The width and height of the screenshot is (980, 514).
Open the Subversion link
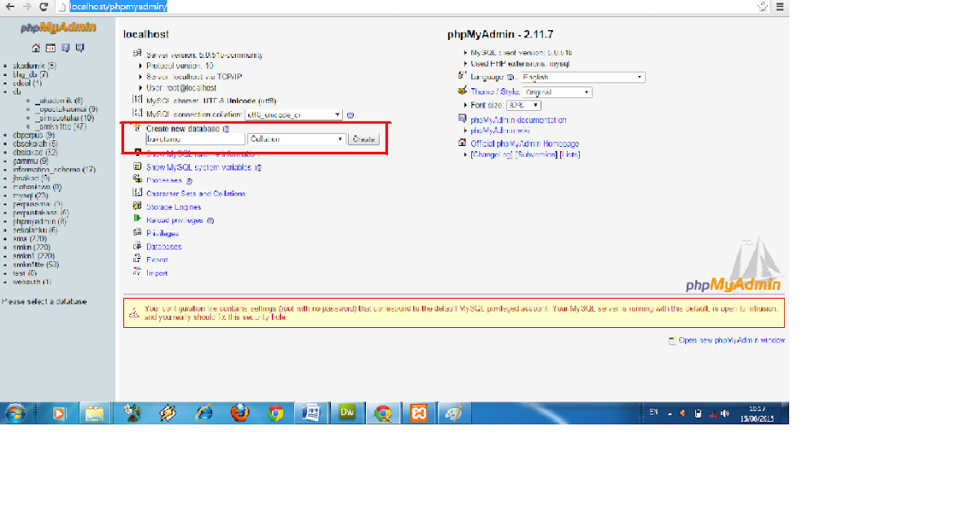[x=537, y=154]
